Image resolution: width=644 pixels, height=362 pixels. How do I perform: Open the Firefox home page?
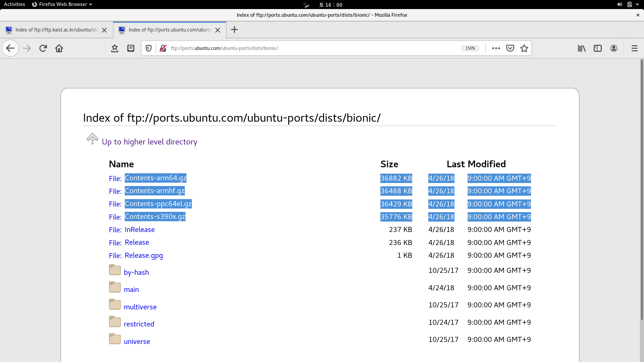coord(59,48)
